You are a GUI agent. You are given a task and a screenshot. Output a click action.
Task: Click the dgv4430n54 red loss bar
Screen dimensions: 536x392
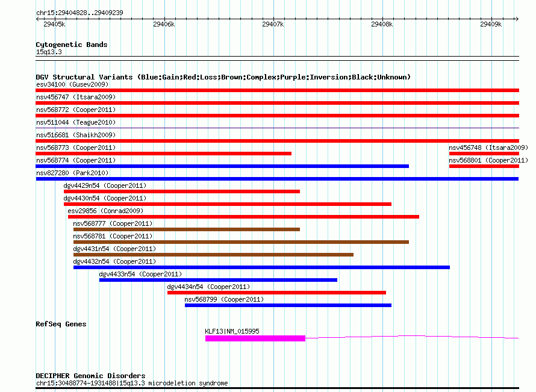228,204
